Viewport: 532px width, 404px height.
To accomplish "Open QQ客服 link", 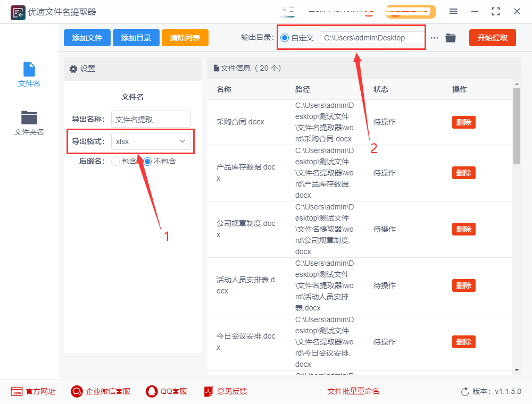I will click(166, 391).
